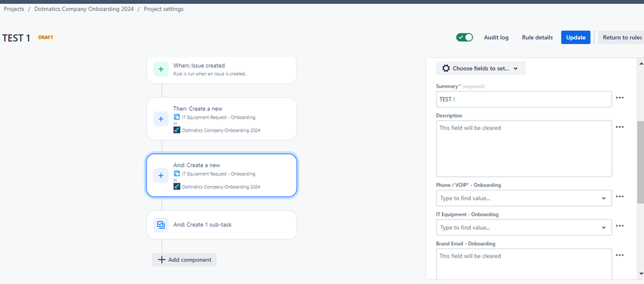This screenshot has height=284, width=644.
Task: Click into the Description text area
Action: tap(523, 149)
